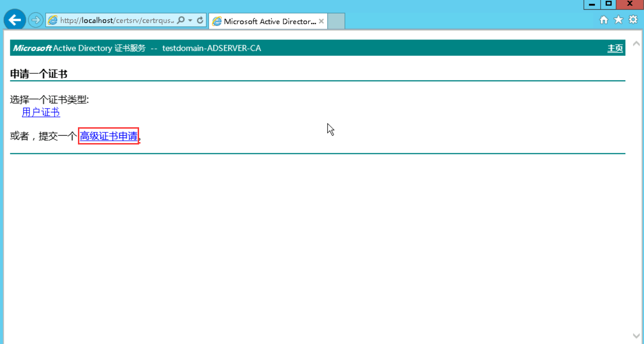Image resolution: width=644 pixels, height=344 pixels.
Task: Open the browser Home icon
Action: tap(604, 20)
